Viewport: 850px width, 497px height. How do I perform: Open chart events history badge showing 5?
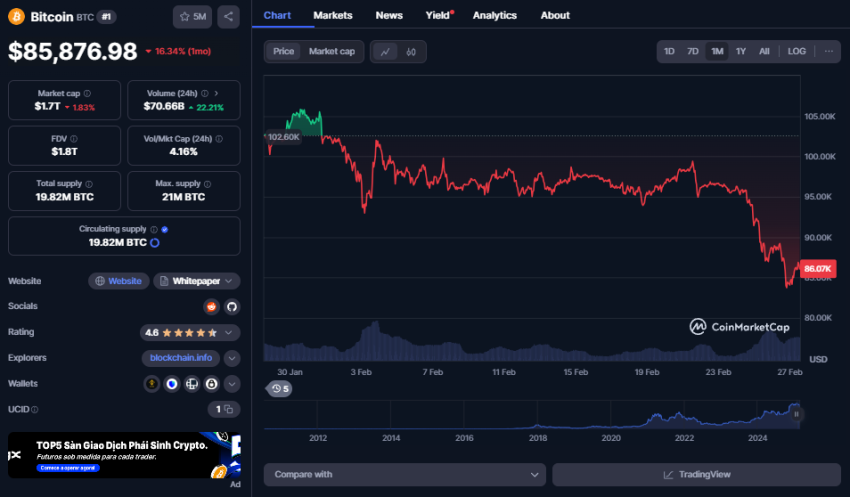coord(280,389)
